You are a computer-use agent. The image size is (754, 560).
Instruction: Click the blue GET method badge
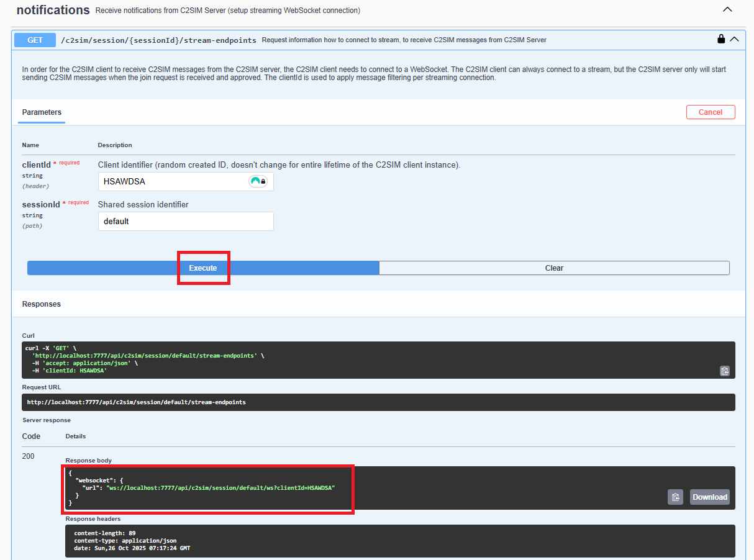point(35,40)
